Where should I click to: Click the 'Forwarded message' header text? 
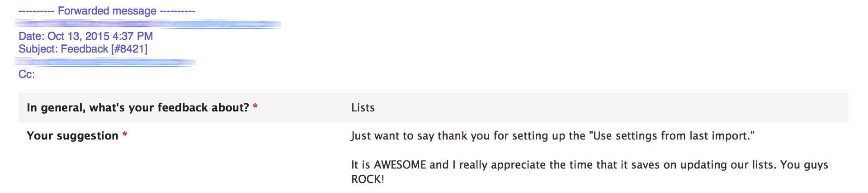point(107,11)
